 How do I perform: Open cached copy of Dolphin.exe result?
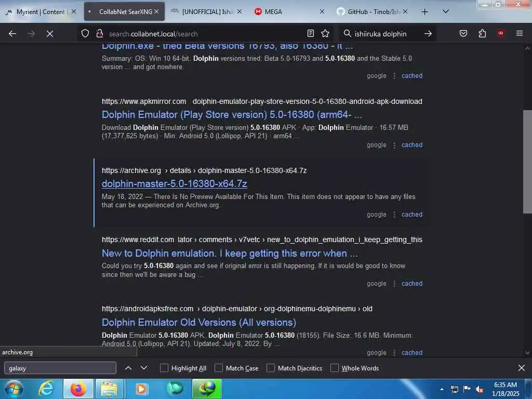pyautogui.click(x=412, y=76)
